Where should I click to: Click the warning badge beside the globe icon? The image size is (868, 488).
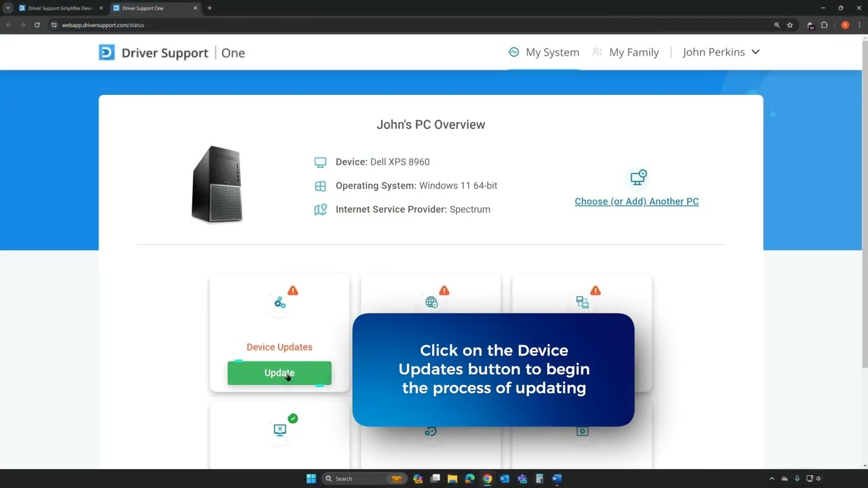click(x=444, y=291)
